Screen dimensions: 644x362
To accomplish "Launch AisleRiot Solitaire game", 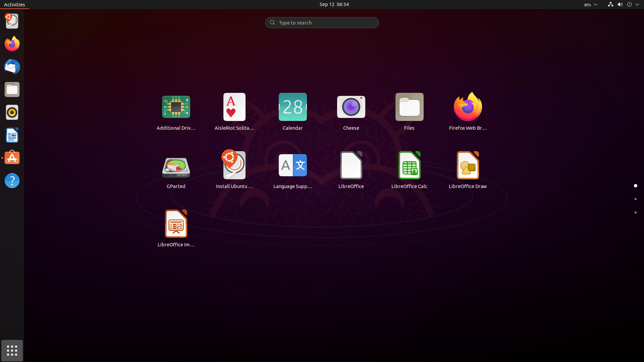I will (x=234, y=107).
